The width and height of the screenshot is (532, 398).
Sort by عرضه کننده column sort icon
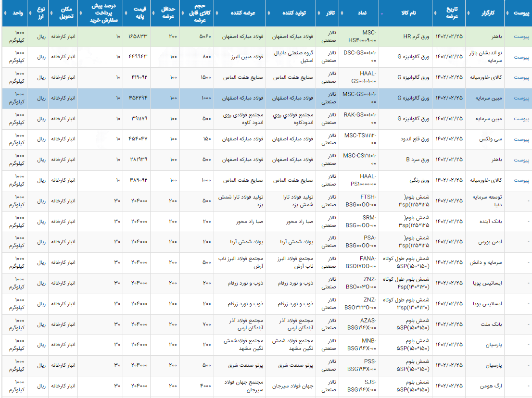coord(217,13)
